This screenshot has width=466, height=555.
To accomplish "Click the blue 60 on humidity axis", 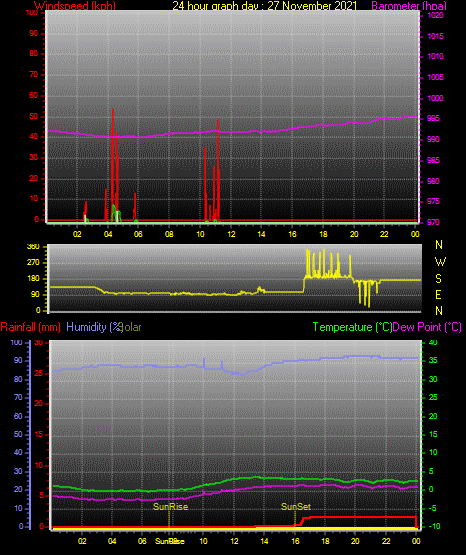I will click(x=18, y=416).
